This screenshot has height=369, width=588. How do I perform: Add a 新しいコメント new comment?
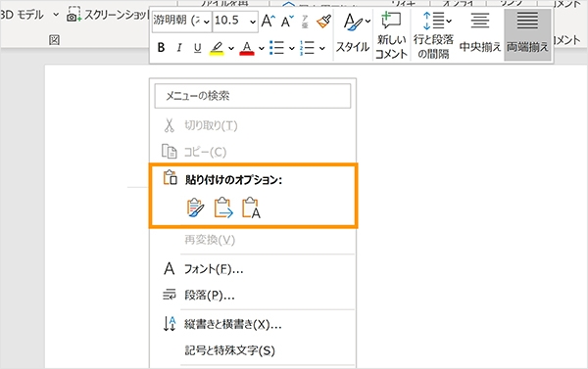pos(391,35)
